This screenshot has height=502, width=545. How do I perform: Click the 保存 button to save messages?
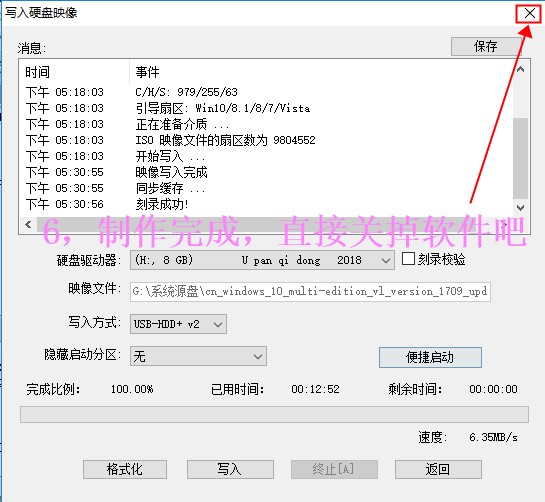point(486,46)
